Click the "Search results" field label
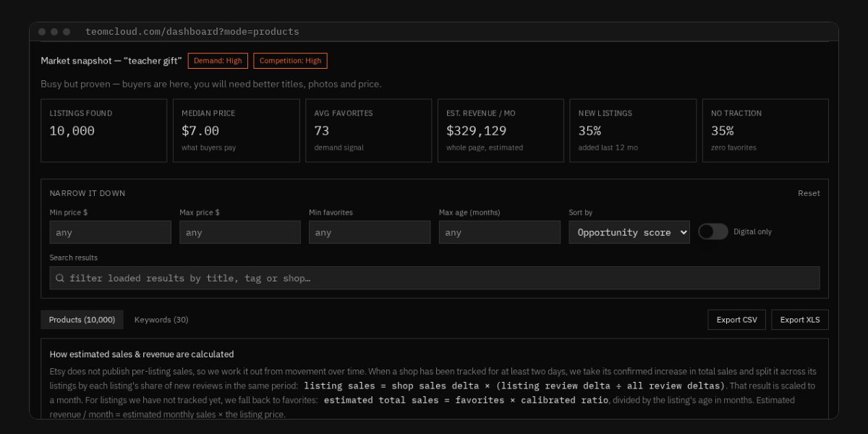Image resolution: width=868 pixels, height=434 pixels. (x=74, y=258)
